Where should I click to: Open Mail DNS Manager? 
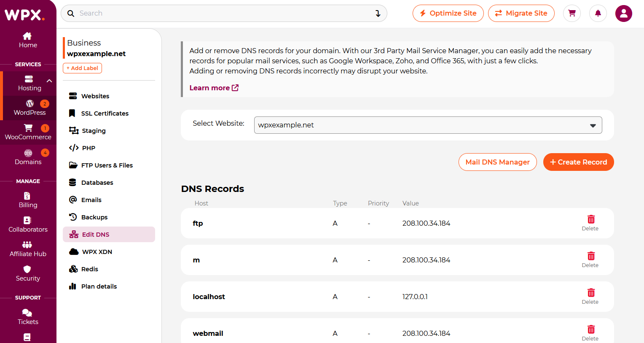(x=498, y=162)
